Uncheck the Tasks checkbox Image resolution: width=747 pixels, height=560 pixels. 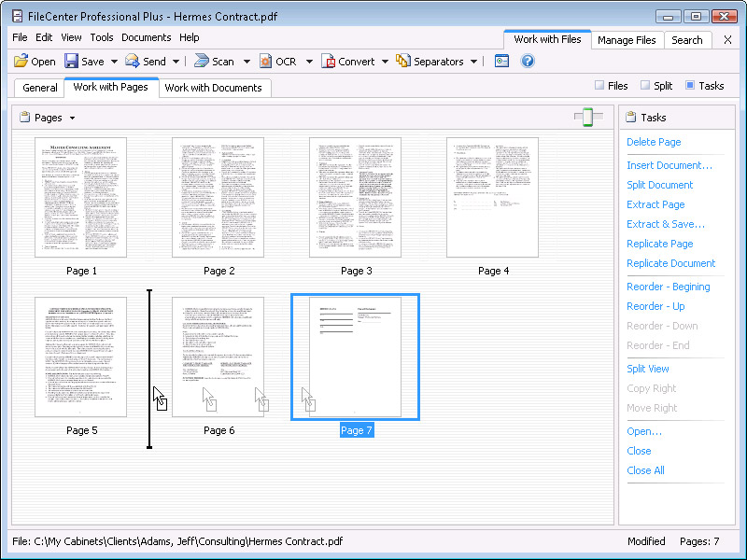pyautogui.click(x=690, y=86)
